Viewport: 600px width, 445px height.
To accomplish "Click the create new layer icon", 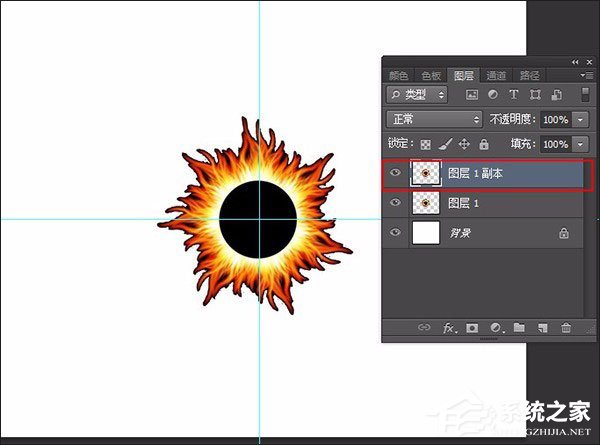I will click(543, 327).
